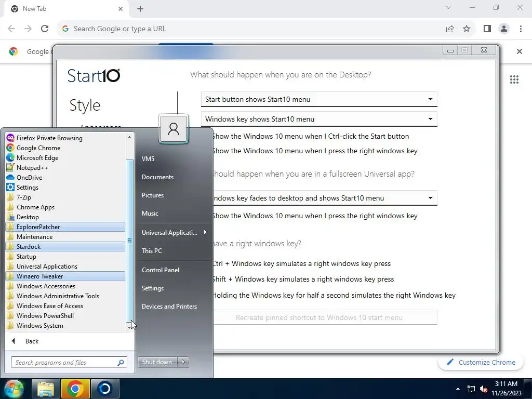Click the muted volume tray icon
This screenshot has height=399, width=532.
click(x=484, y=389)
